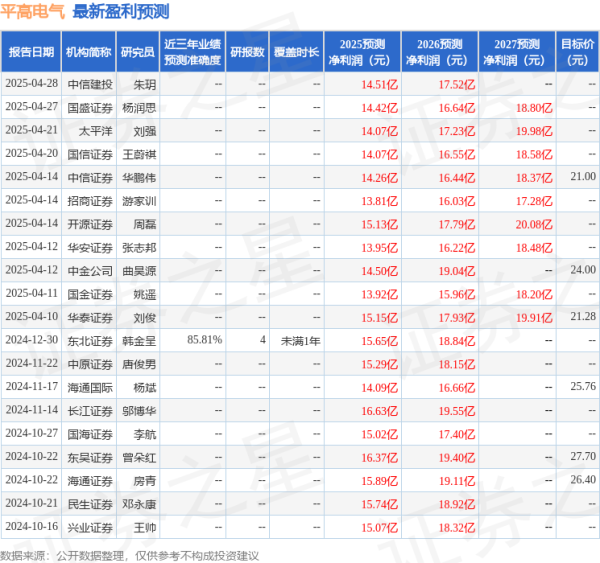Open the 中信建投 institution entry
This screenshot has width=600, height=563.
[90, 85]
